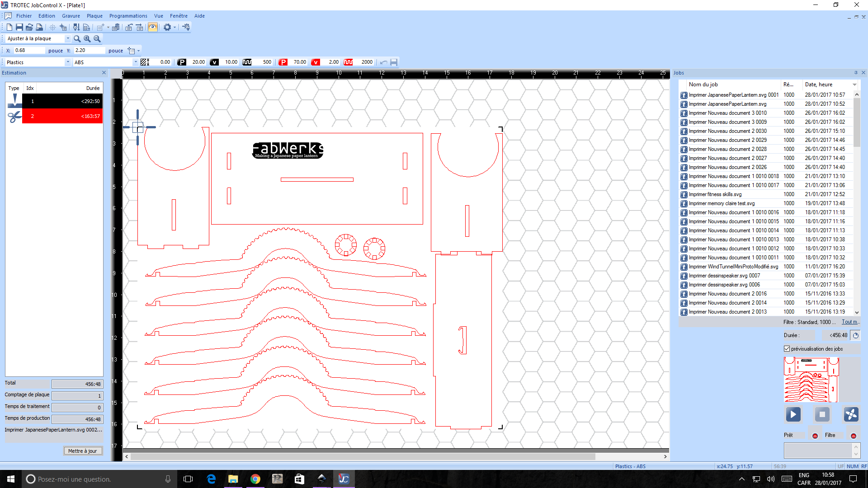Open File Explorer from taskbar

click(233, 479)
